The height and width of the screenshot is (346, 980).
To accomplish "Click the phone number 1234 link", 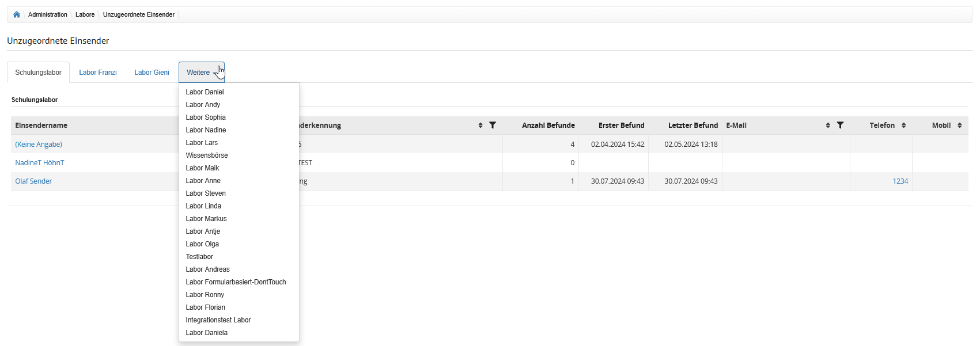I will pyautogui.click(x=900, y=181).
